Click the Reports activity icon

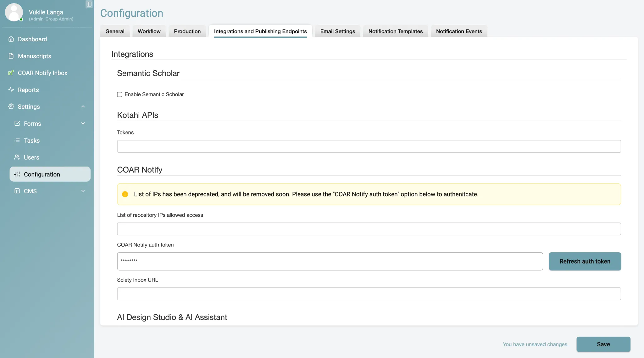tap(11, 90)
